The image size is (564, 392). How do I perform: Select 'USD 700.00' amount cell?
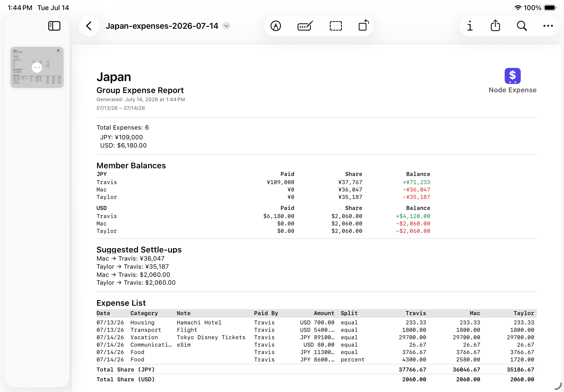click(317, 322)
